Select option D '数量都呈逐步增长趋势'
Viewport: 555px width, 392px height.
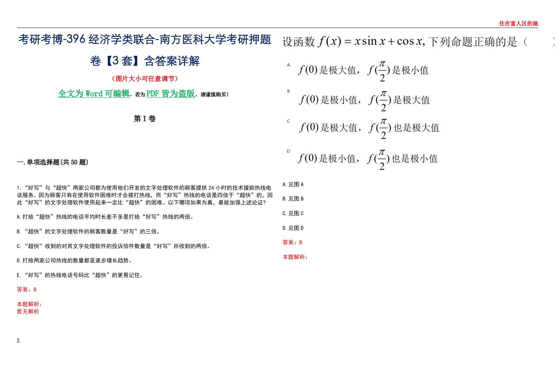pos(74,261)
